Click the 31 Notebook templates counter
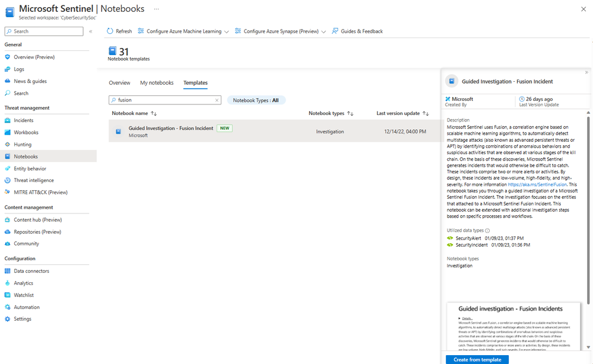The height and width of the screenshot is (364, 593). (x=129, y=53)
